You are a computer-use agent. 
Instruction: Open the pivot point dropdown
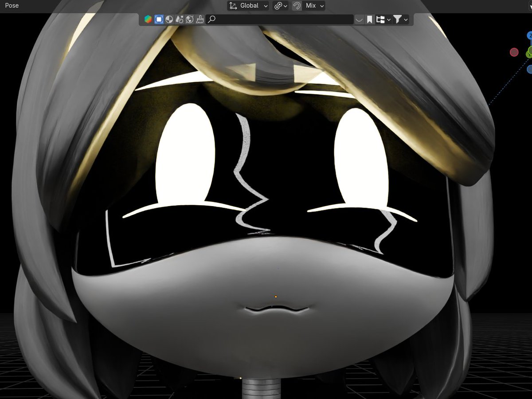(281, 6)
